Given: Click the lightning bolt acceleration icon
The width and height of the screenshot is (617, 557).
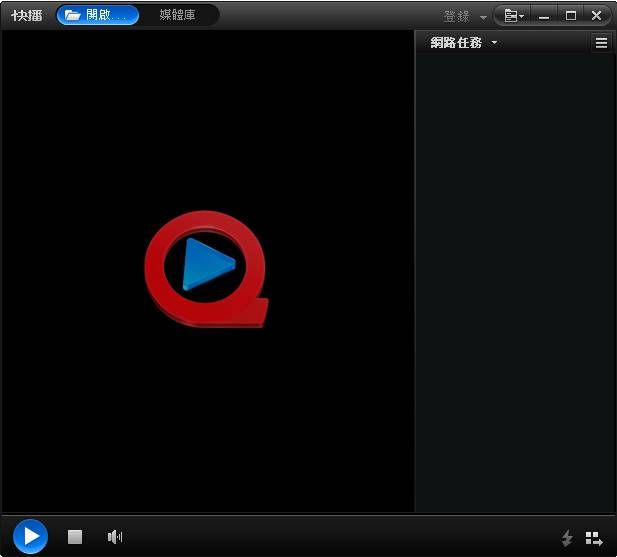Looking at the screenshot, I should point(567,538).
